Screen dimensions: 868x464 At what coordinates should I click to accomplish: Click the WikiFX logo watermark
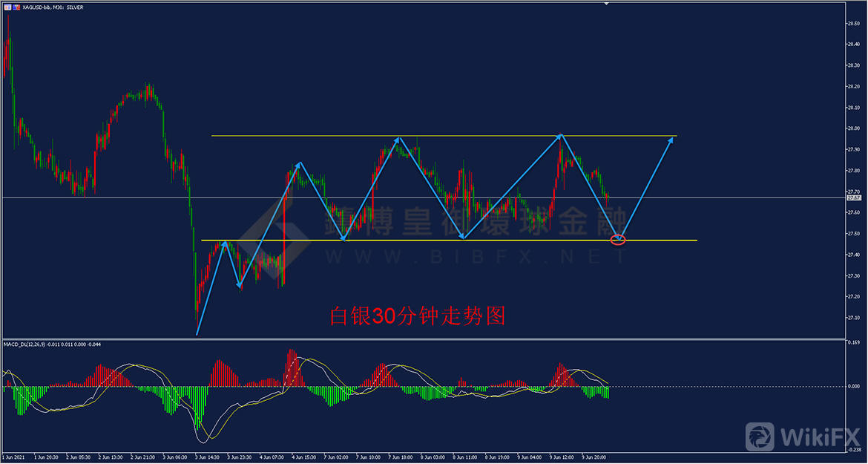(802, 435)
